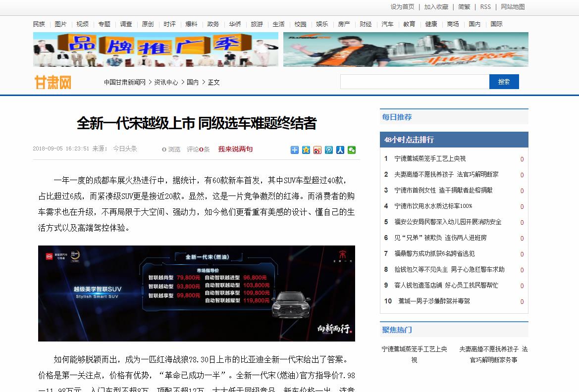Open the 调查 navigation item

pos(126,24)
